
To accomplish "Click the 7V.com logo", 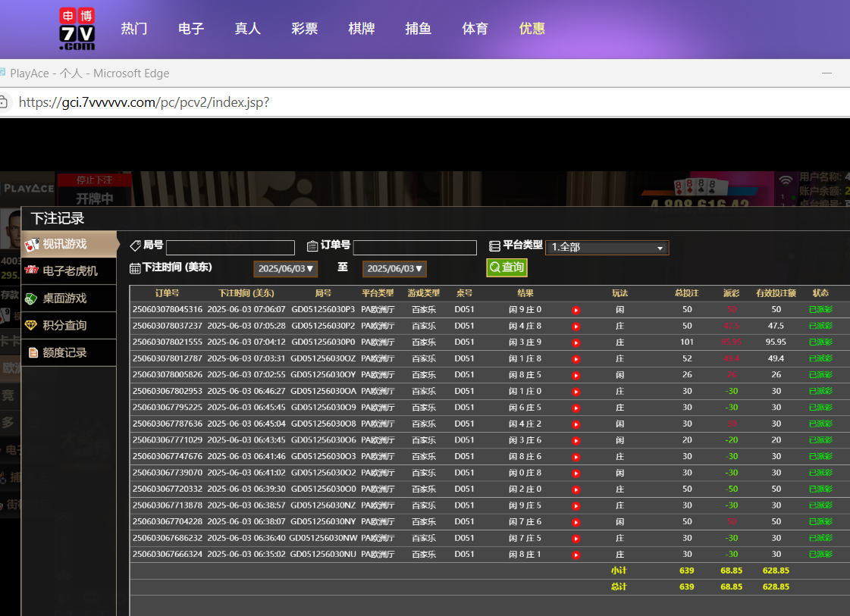I will [77, 29].
